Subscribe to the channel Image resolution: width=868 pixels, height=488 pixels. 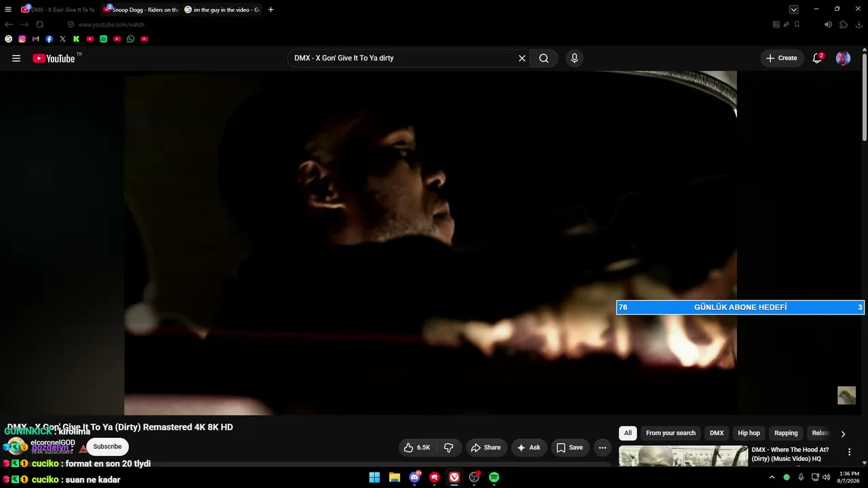point(107,447)
